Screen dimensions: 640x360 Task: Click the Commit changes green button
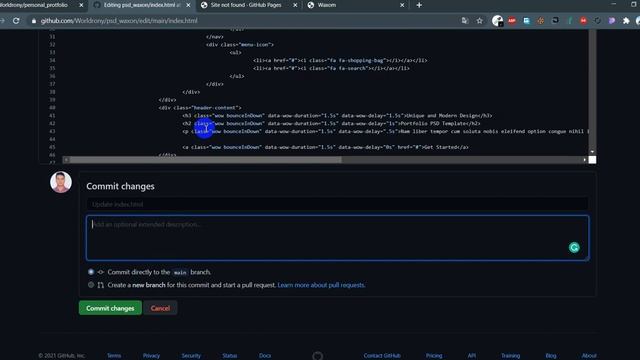(110, 308)
